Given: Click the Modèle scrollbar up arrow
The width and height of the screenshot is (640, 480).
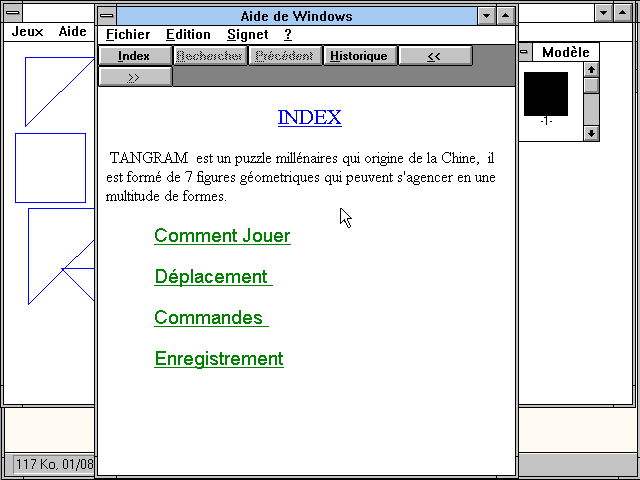Looking at the screenshot, I should click(x=591, y=70).
